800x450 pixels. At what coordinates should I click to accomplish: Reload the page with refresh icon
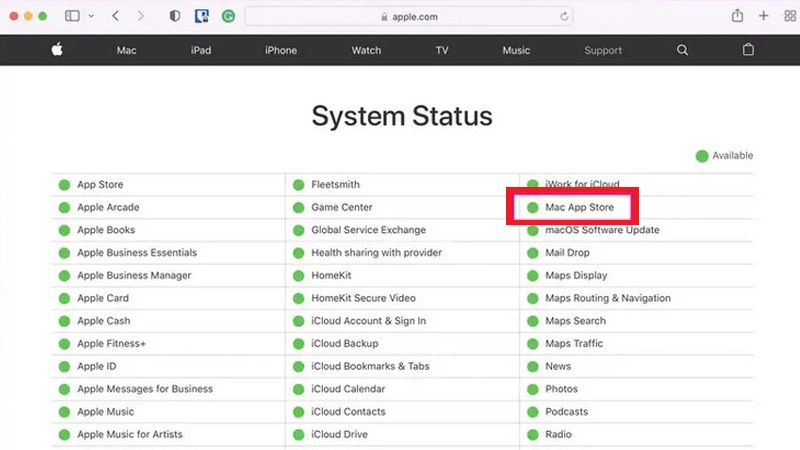[564, 16]
